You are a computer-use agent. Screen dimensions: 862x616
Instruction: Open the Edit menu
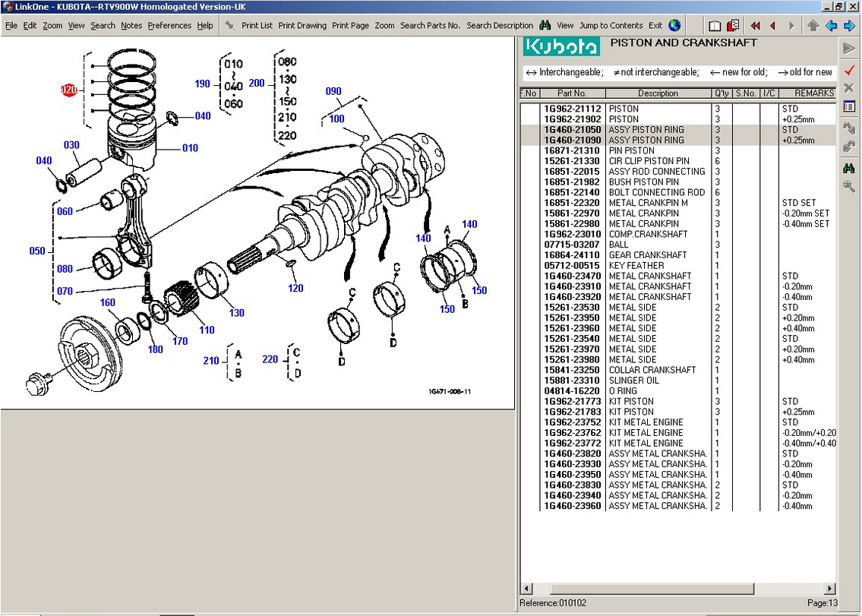pyautogui.click(x=30, y=25)
